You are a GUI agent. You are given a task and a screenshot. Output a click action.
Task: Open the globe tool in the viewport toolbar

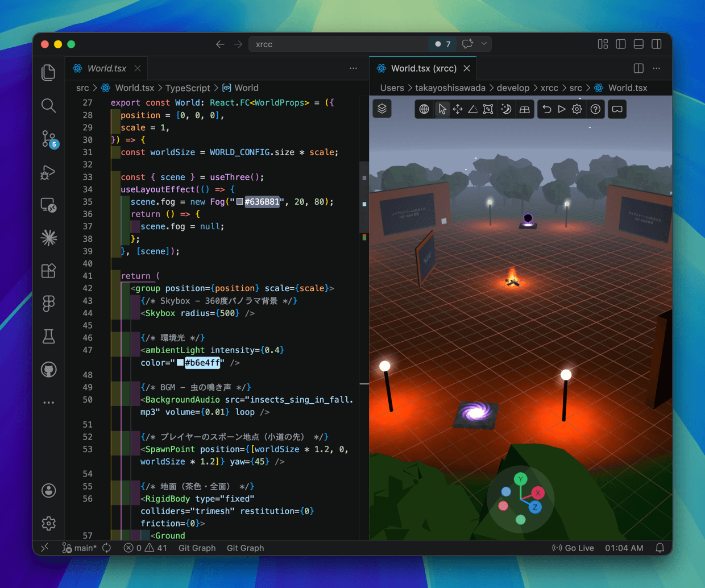(424, 109)
